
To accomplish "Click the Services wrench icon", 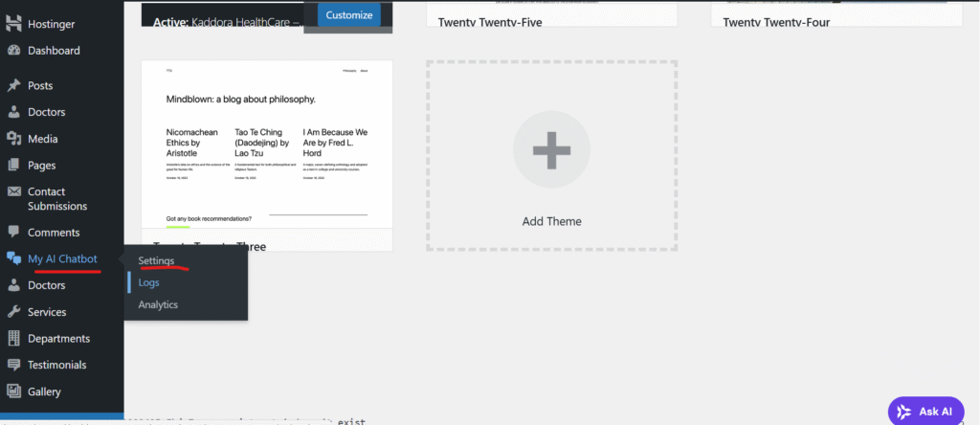I will click(13, 312).
